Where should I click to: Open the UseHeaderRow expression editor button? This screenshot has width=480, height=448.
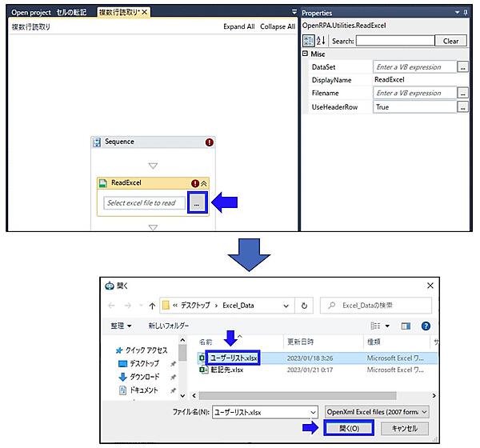(462, 107)
